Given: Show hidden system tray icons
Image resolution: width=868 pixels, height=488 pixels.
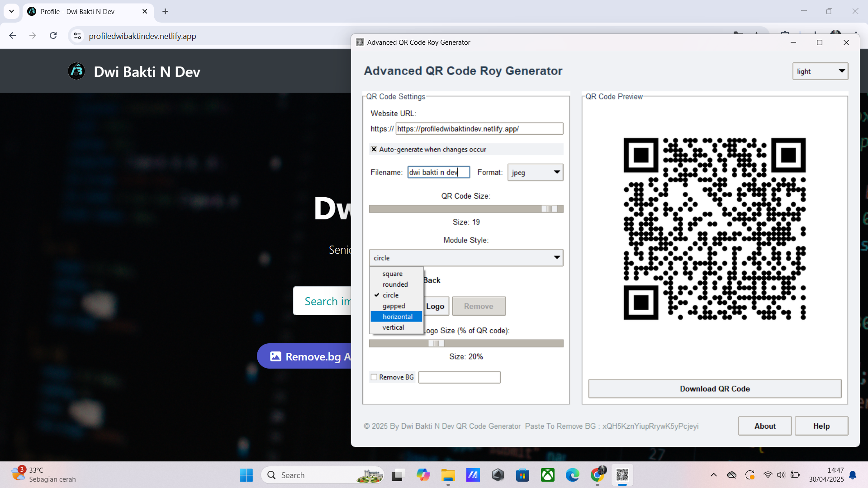Looking at the screenshot, I should (x=714, y=475).
